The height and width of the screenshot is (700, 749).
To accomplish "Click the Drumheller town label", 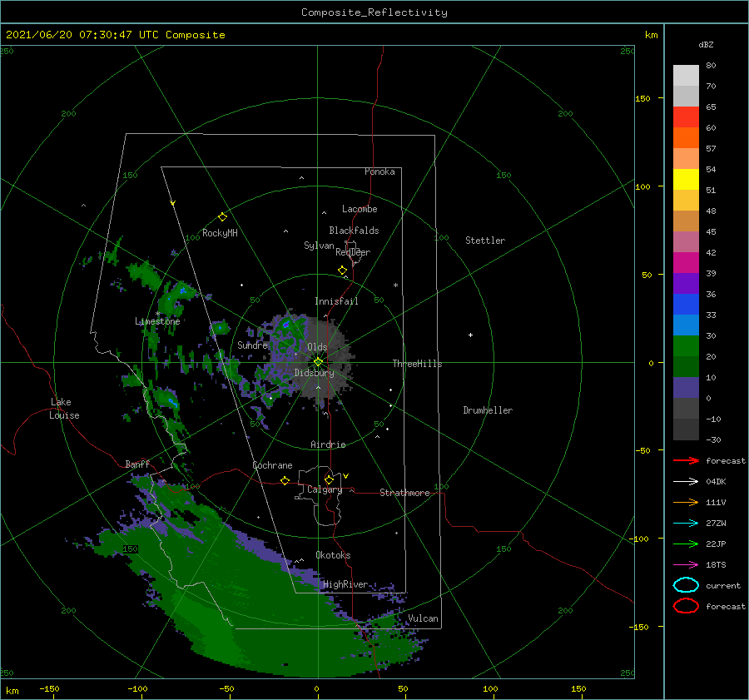I will pyautogui.click(x=488, y=410).
